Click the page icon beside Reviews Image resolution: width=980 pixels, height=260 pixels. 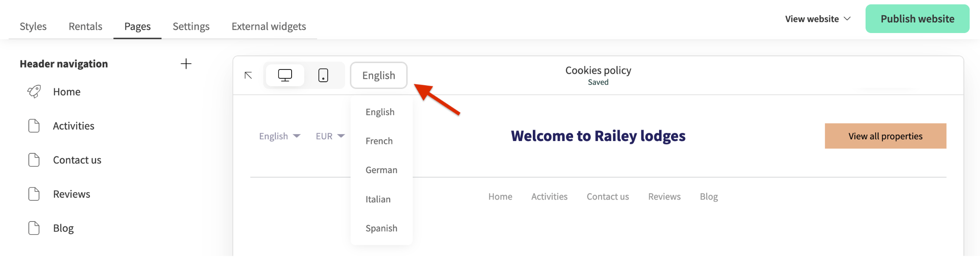34,194
